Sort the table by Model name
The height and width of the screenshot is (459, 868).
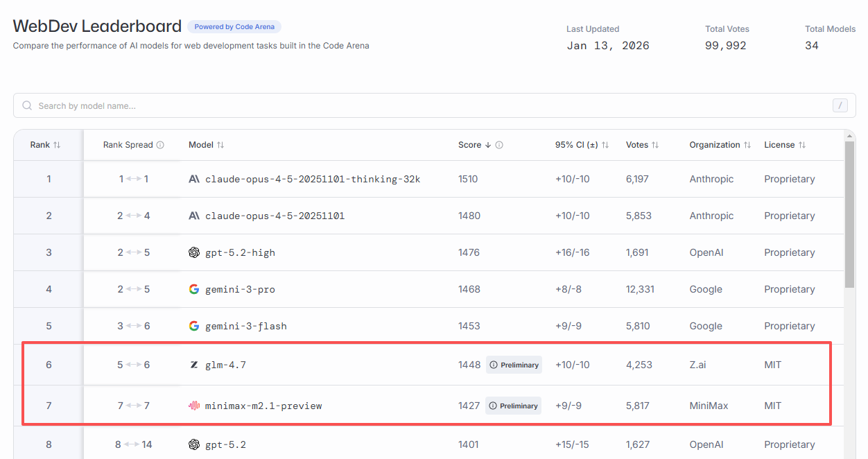click(206, 145)
